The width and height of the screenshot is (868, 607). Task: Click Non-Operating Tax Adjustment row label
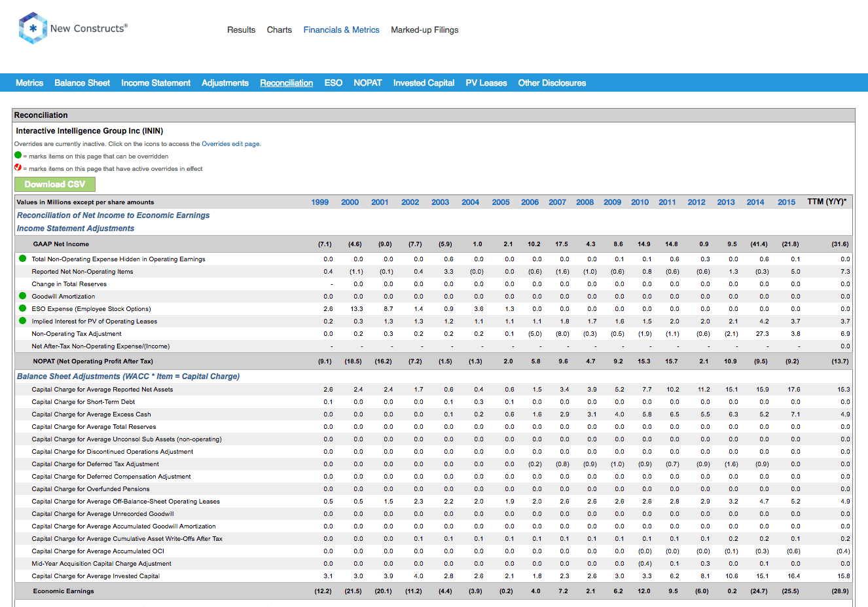pos(77,334)
